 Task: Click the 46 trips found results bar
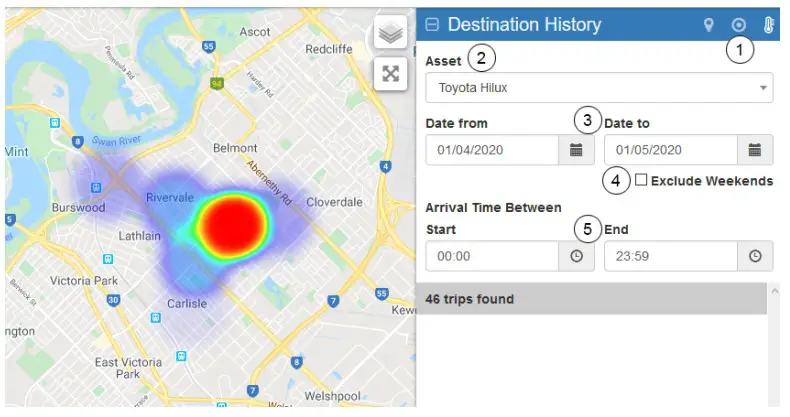pyautogui.click(x=590, y=299)
